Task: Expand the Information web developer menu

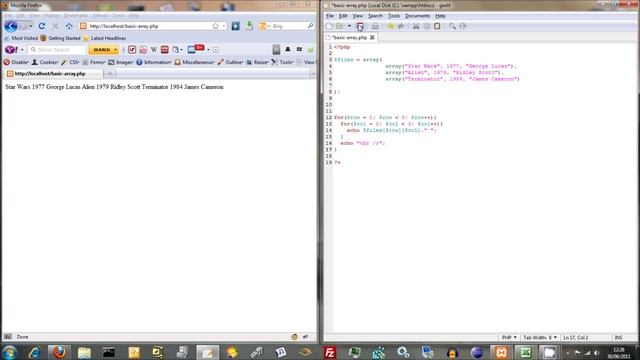Action: (154, 62)
